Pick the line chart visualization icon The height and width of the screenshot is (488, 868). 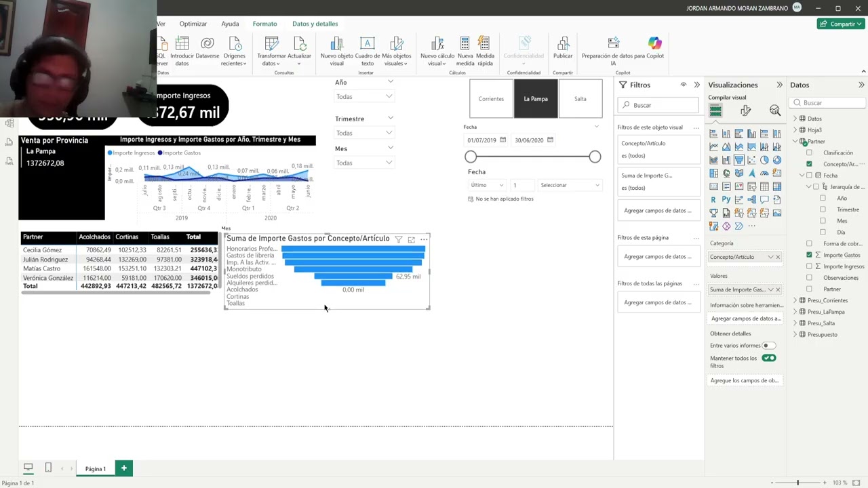713,146
